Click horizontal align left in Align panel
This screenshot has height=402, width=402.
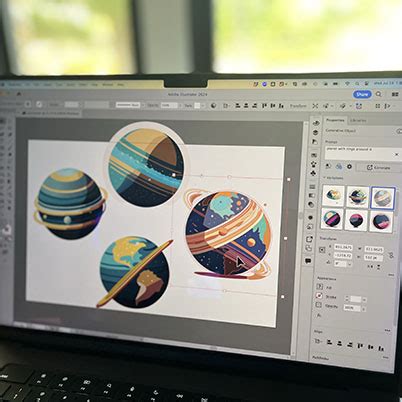[329, 342]
